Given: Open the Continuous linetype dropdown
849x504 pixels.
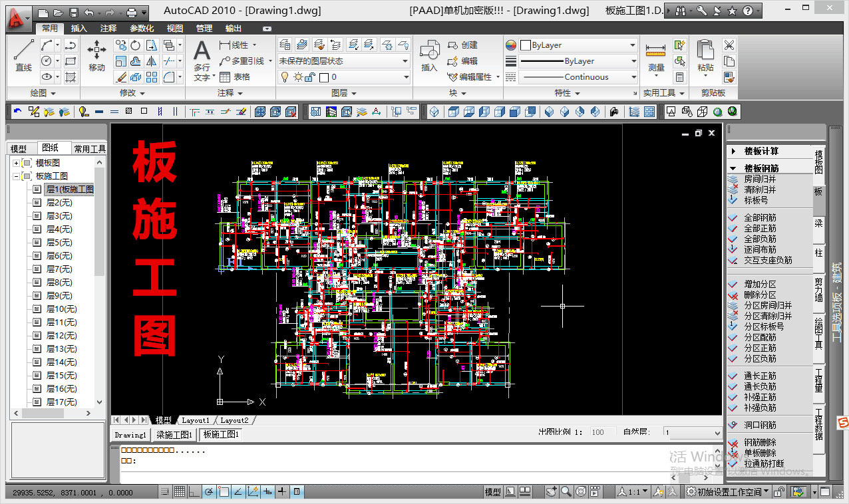Looking at the screenshot, I should [x=578, y=77].
